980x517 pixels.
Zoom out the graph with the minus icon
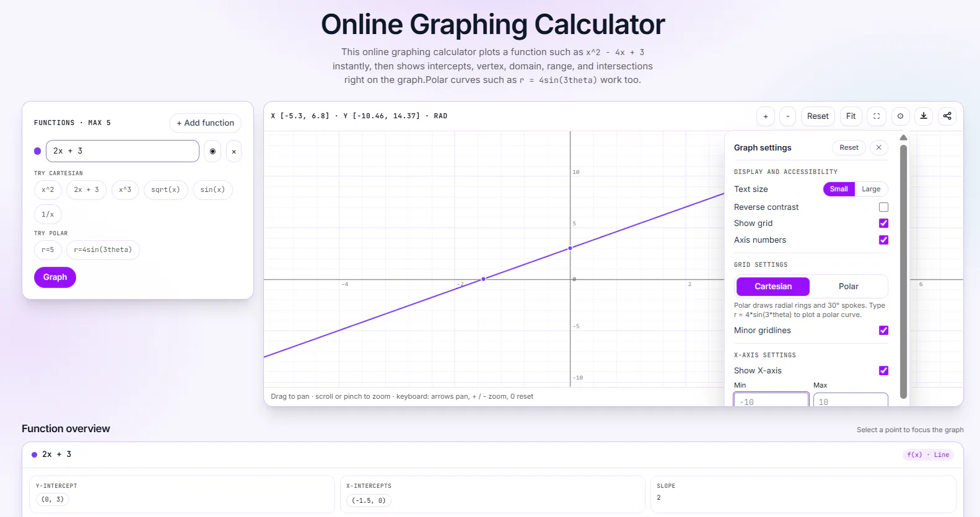pos(787,116)
